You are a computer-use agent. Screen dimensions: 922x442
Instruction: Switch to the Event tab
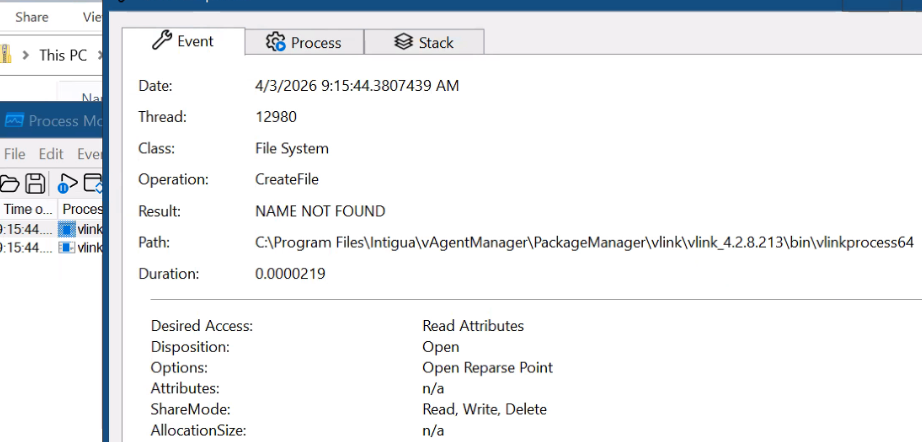pyautogui.click(x=183, y=42)
